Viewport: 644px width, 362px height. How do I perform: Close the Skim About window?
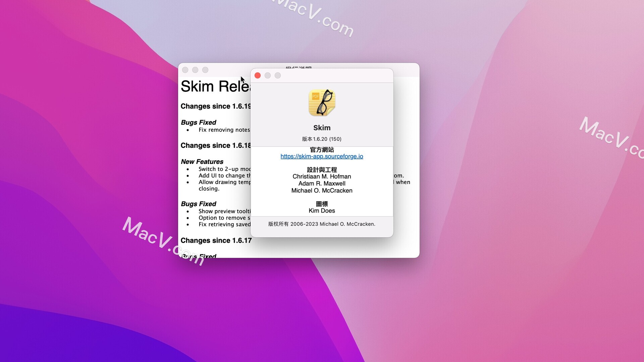258,75
